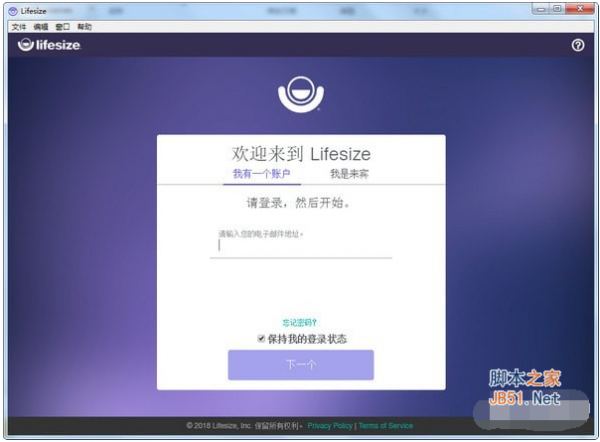The image size is (600, 442).
Task: Close the Lifesize window
Action: [x=580, y=9]
